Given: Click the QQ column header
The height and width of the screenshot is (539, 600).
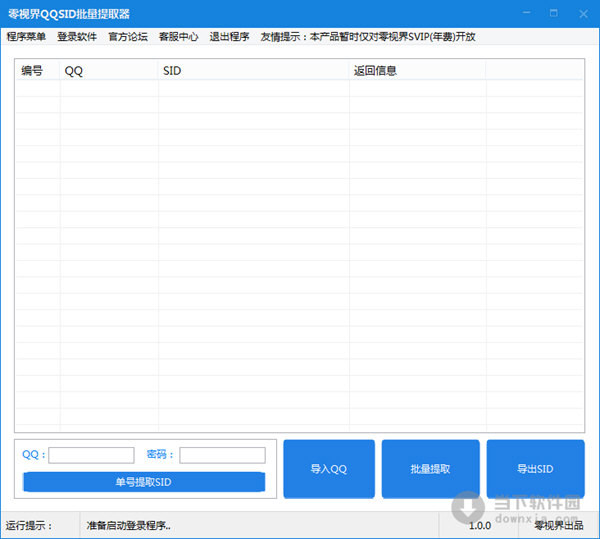Looking at the screenshot, I should pos(109,70).
